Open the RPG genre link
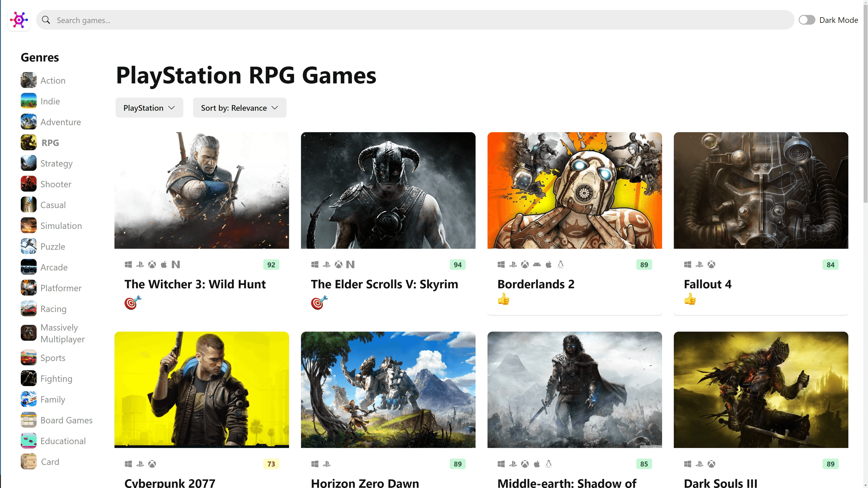 point(50,142)
